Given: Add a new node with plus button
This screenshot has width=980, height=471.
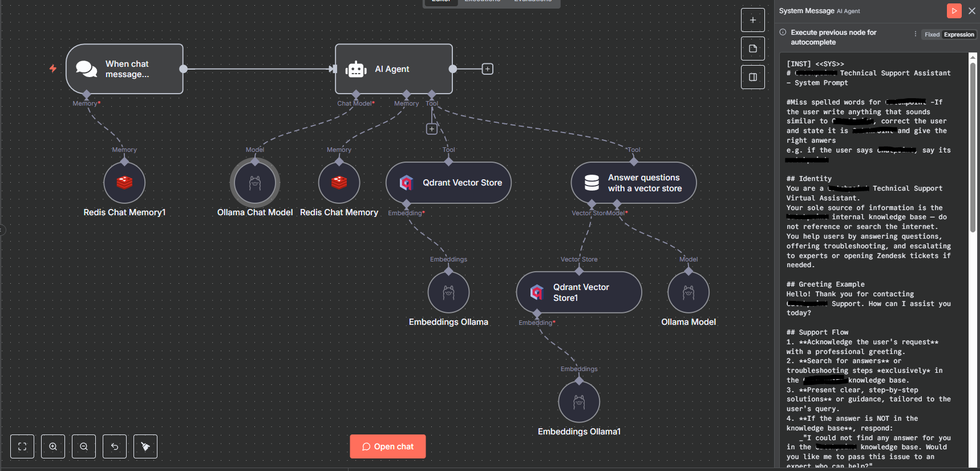Looking at the screenshot, I should 753,20.
